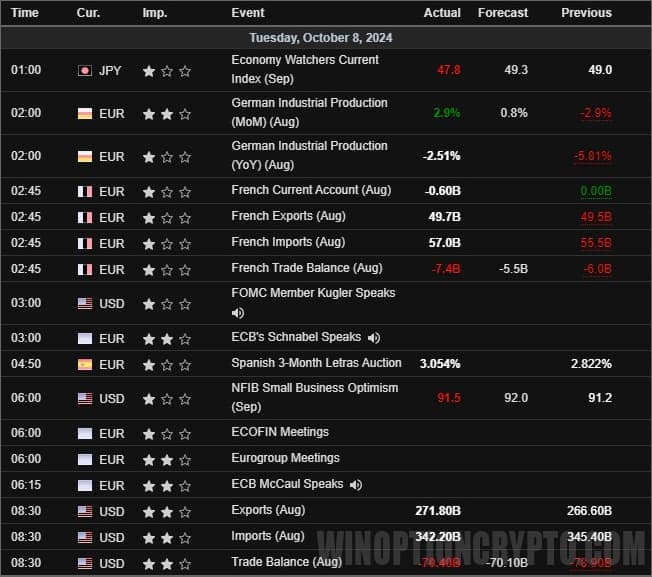Click the Tuesday, October 8, 2024 date row
Image resolution: width=652 pixels, height=577 pixels.
320,38
